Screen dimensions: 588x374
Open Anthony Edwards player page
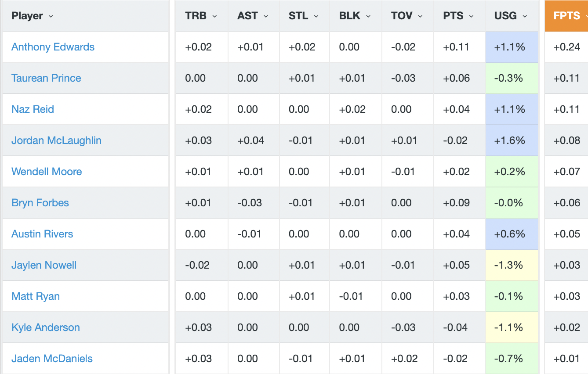[53, 47]
